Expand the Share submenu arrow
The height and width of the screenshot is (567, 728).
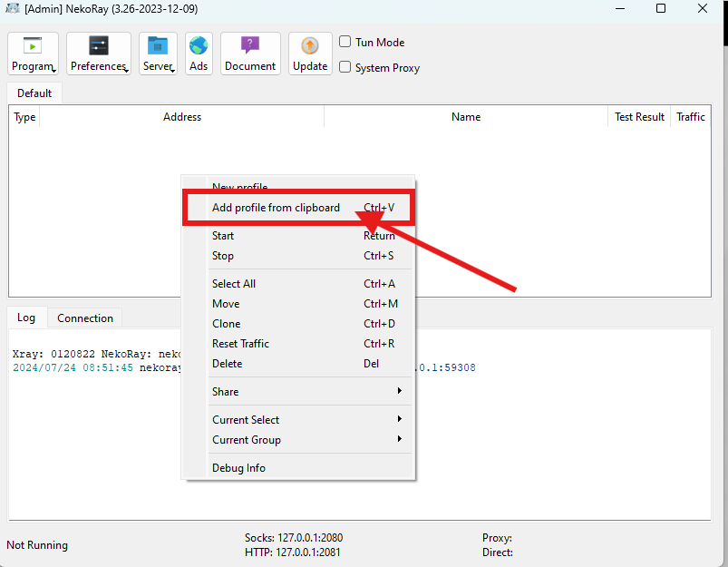click(399, 391)
